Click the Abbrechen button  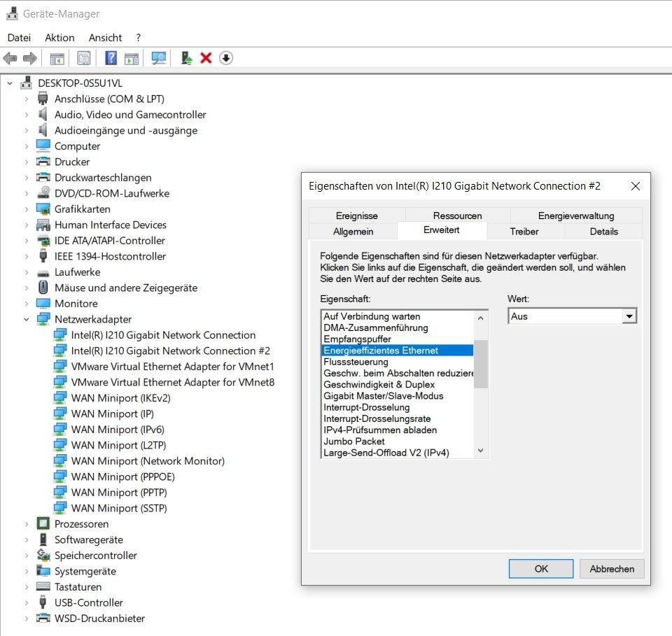tap(612, 568)
